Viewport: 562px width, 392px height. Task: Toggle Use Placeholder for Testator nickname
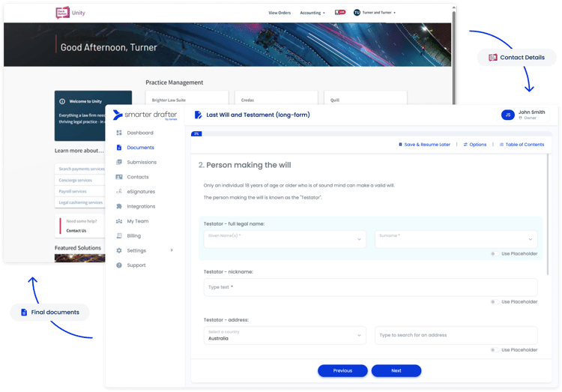[x=493, y=301]
